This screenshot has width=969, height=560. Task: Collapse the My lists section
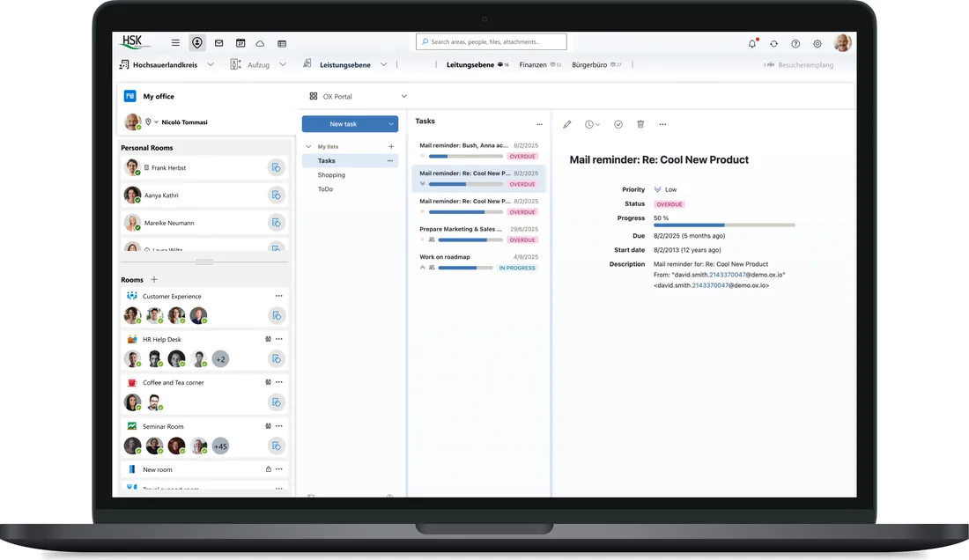tap(308, 146)
